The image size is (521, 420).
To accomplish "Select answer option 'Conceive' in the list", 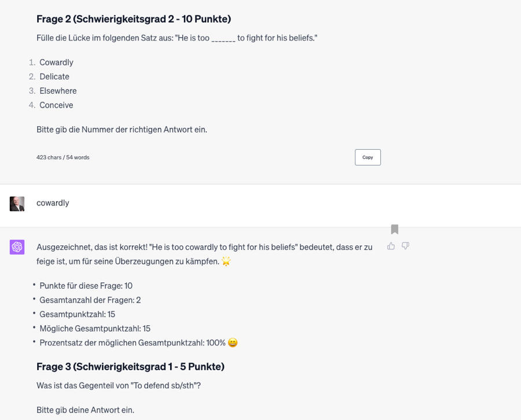I will [56, 105].
